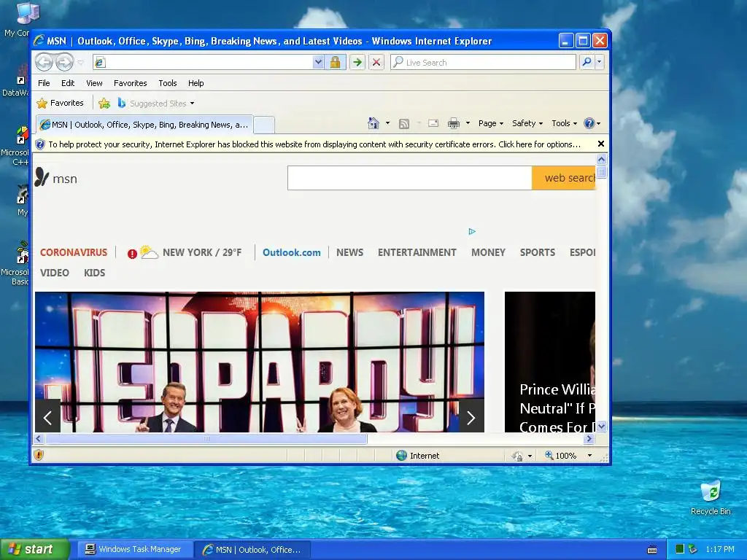Click Add to Favorites Bar icon
The image size is (747, 560).
104,103
